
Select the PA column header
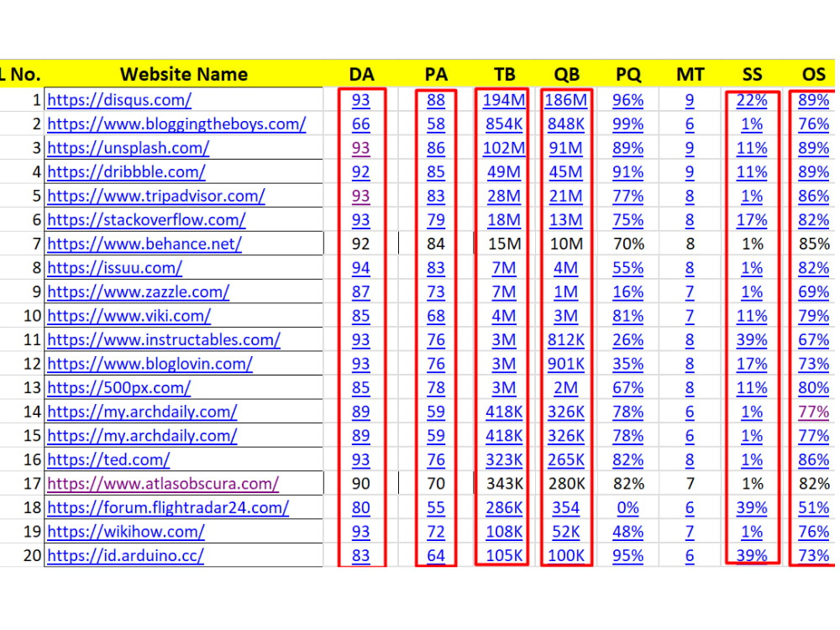pos(436,74)
